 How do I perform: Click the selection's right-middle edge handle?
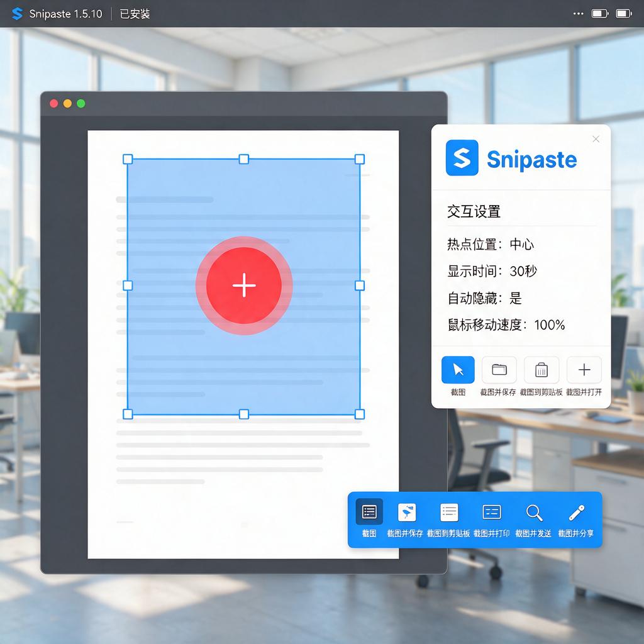click(360, 286)
